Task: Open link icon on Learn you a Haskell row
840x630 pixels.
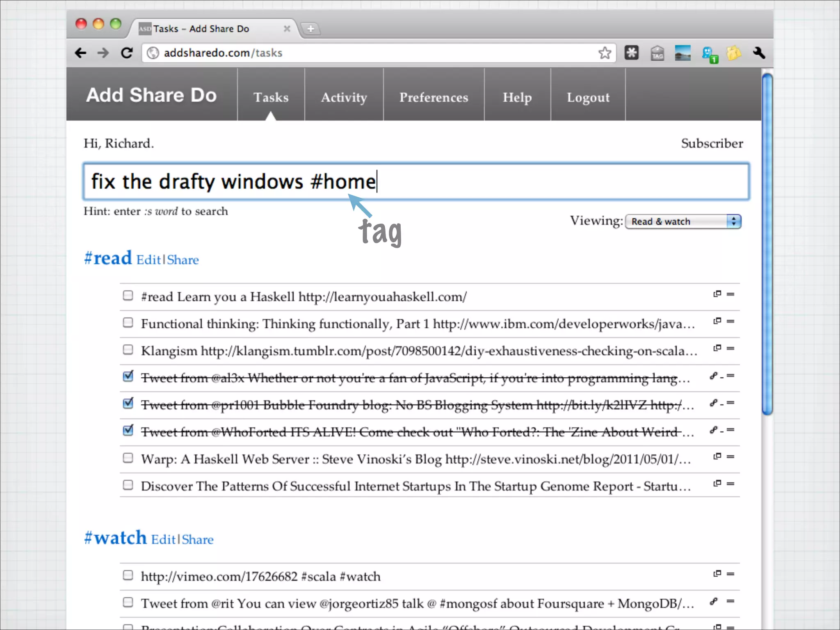Action: point(717,294)
